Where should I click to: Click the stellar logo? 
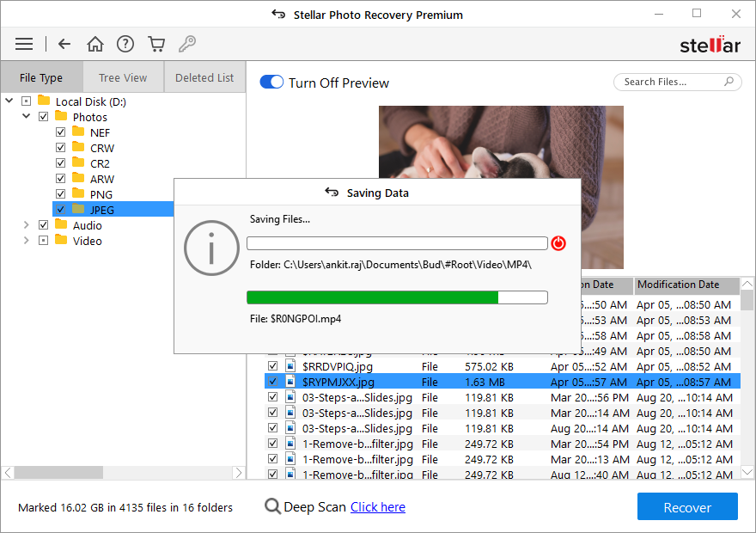point(710,45)
